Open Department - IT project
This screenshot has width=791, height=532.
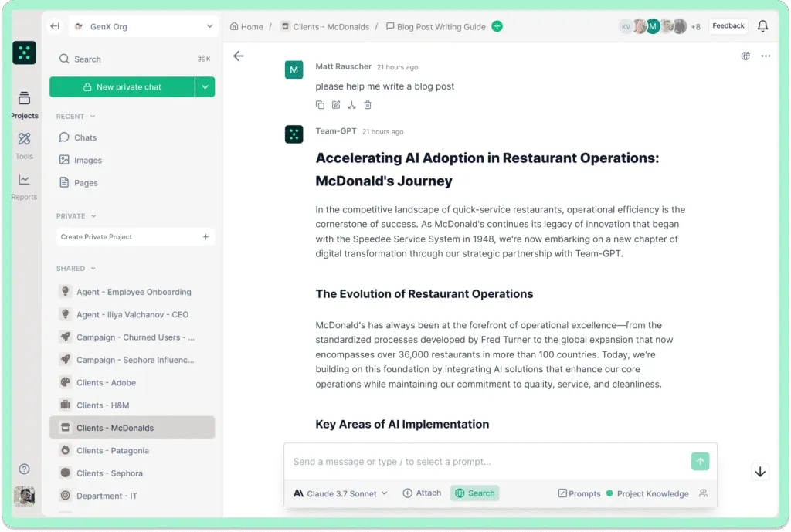pyautogui.click(x=132, y=496)
